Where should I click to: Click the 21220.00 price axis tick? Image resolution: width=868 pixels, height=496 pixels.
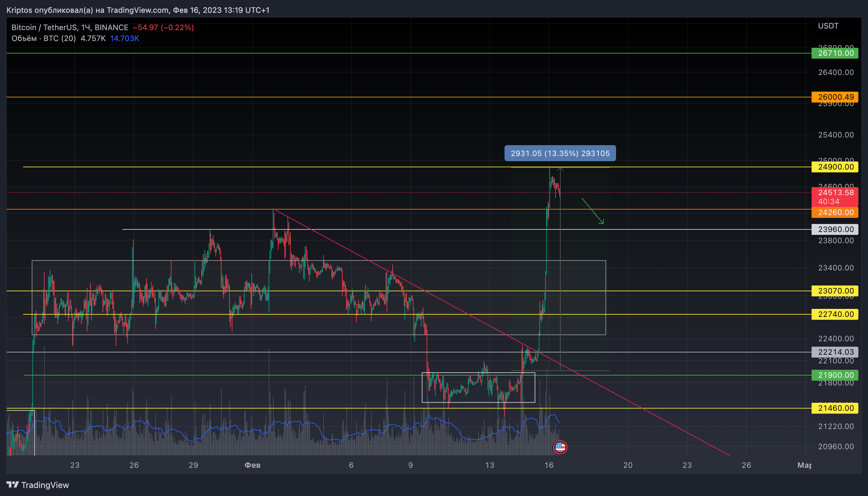pyautogui.click(x=836, y=426)
